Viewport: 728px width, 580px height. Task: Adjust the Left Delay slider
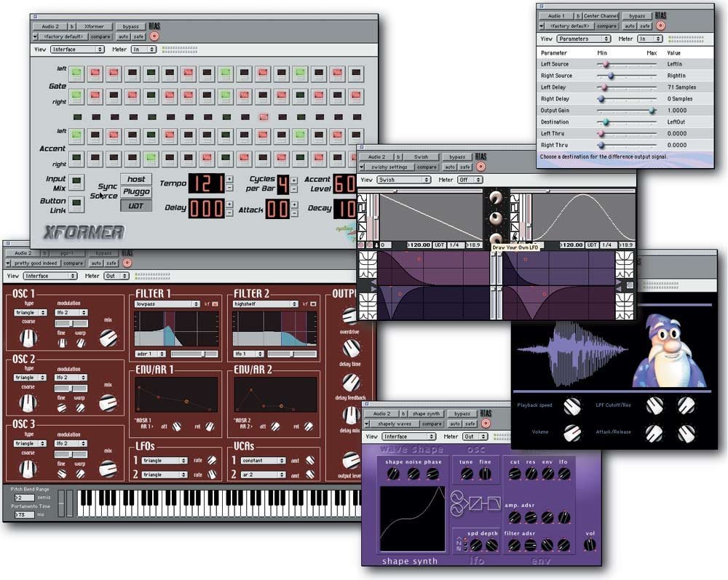point(626,87)
